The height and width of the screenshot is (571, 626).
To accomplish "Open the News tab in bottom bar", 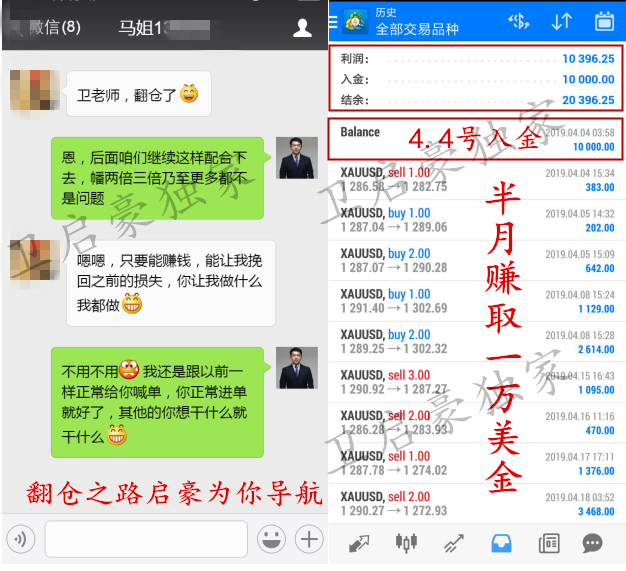I will click(548, 544).
